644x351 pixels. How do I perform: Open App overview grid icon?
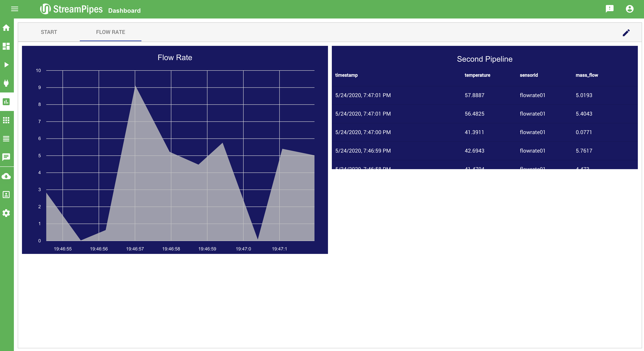point(6,120)
